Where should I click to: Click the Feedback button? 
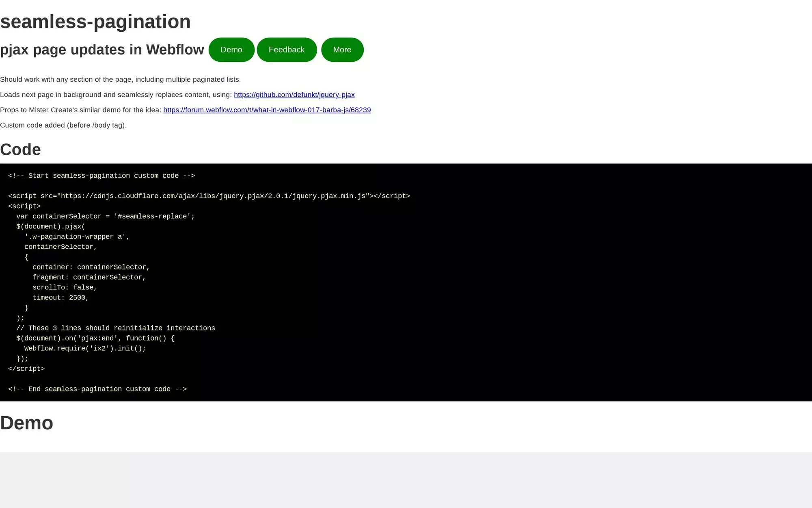tap(287, 50)
